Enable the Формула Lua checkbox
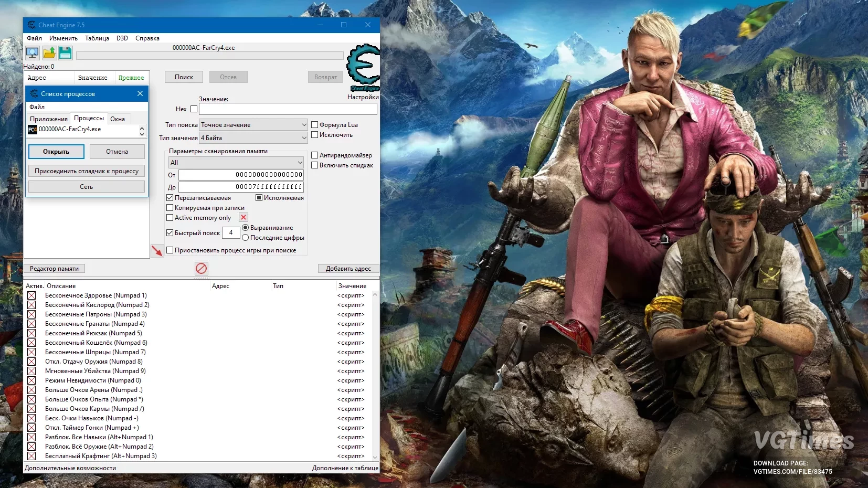The width and height of the screenshot is (868, 488). (x=315, y=125)
